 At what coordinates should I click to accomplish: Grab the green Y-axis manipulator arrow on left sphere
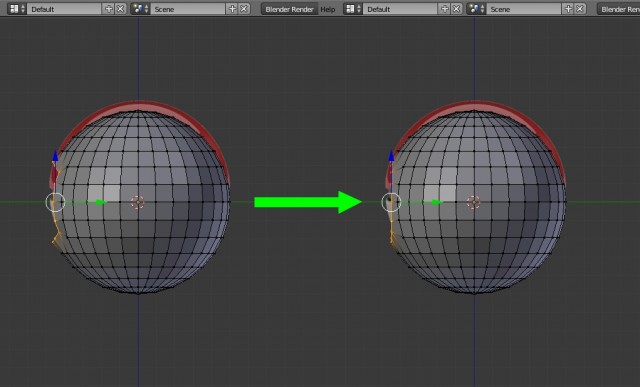pos(101,202)
